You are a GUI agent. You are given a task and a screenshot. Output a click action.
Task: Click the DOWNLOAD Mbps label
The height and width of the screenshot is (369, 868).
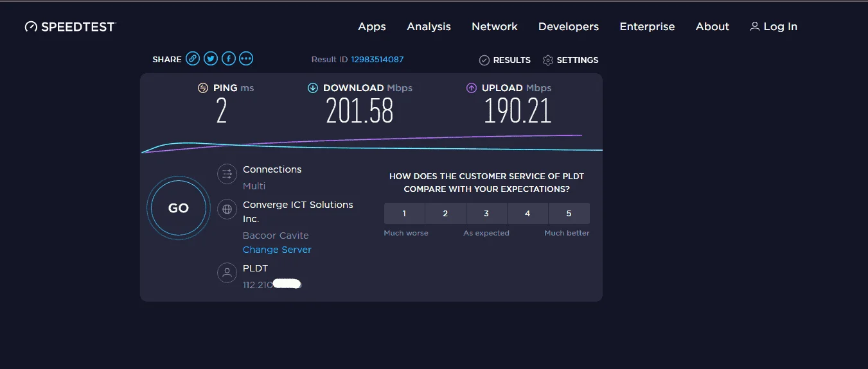click(x=368, y=88)
